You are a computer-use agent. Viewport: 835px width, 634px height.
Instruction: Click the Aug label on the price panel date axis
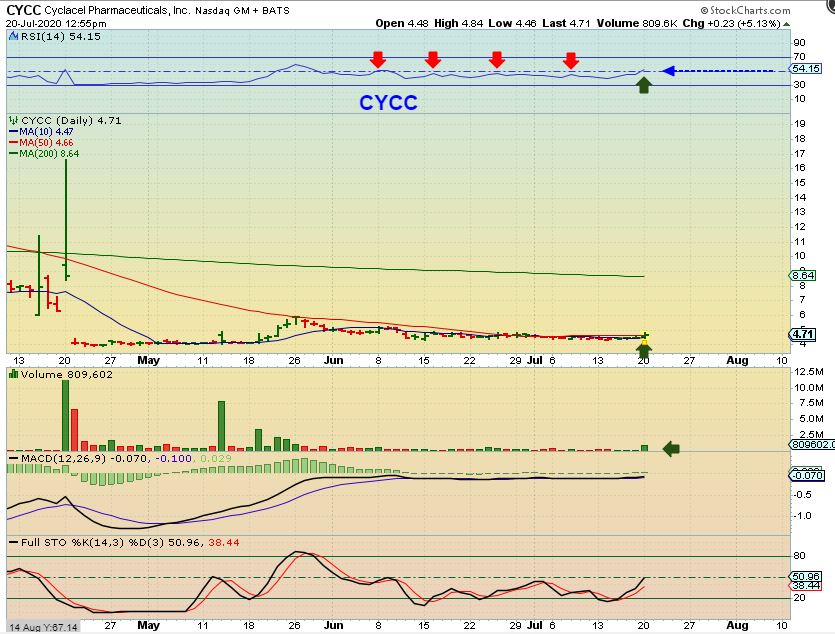click(738, 360)
